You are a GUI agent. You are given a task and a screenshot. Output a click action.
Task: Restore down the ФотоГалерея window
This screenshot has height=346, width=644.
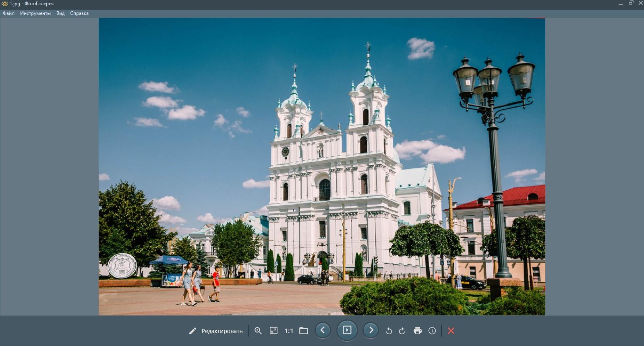pyautogui.click(x=631, y=3)
